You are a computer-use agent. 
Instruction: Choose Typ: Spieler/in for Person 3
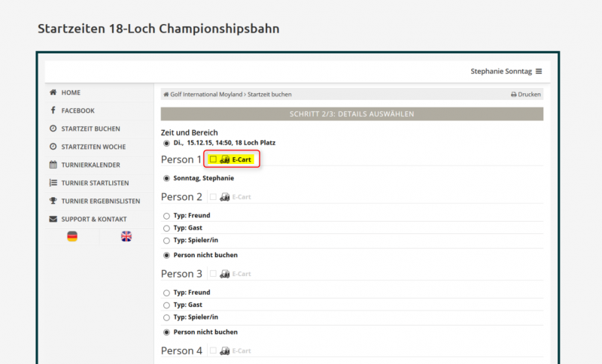pyautogui.click(x=166, y=317)
